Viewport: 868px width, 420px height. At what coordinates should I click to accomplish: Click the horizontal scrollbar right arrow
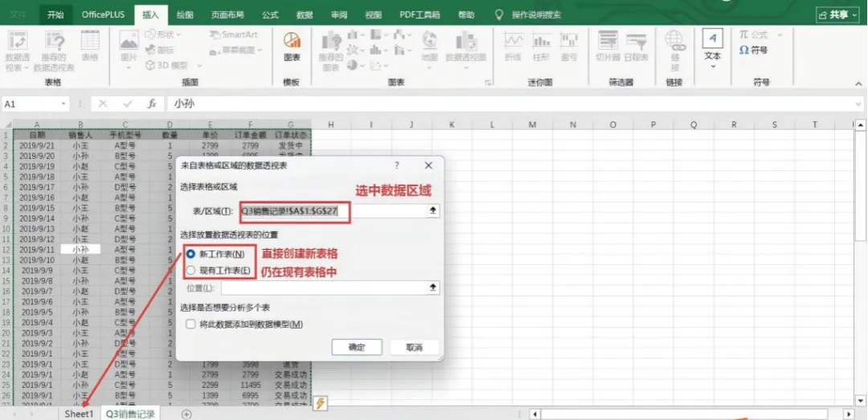[848, 414]
